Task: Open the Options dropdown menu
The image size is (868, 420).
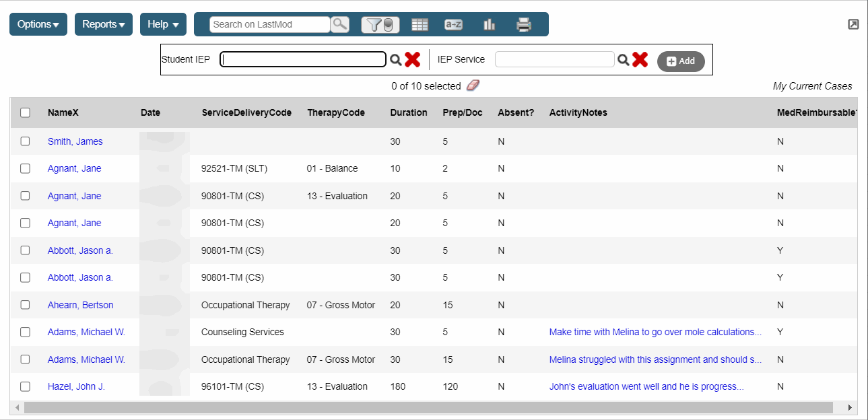Action: tap(38, 24)
